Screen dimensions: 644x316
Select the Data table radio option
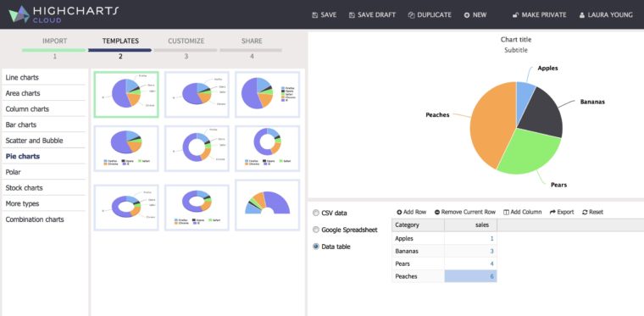316,247
